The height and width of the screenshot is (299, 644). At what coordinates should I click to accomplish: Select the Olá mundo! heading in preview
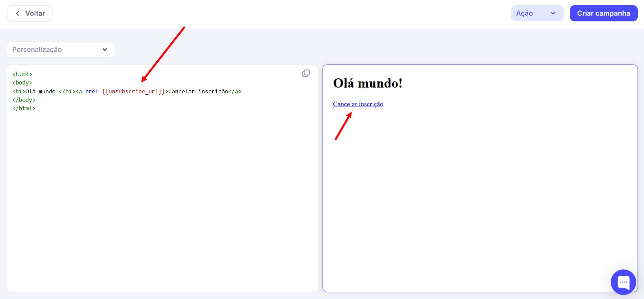(x=368, y=83)
